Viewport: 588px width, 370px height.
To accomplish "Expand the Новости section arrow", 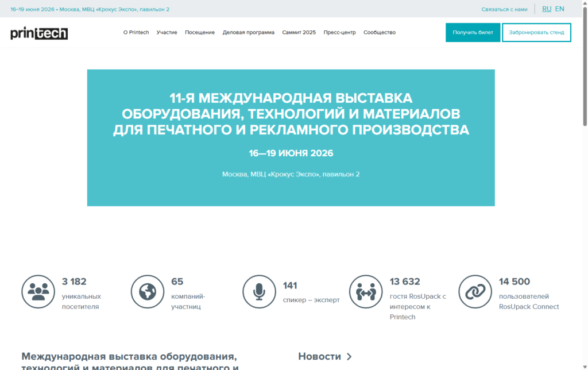I will click(349, 357).
